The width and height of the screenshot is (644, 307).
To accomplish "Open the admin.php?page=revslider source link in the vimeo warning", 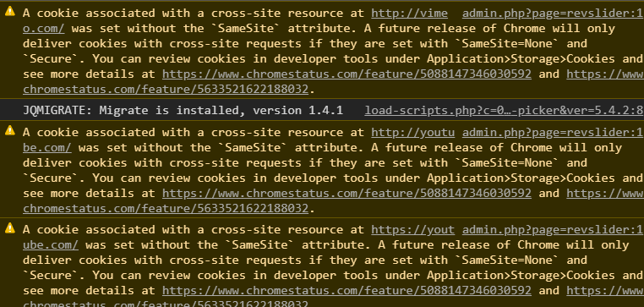I will point(553,14).
